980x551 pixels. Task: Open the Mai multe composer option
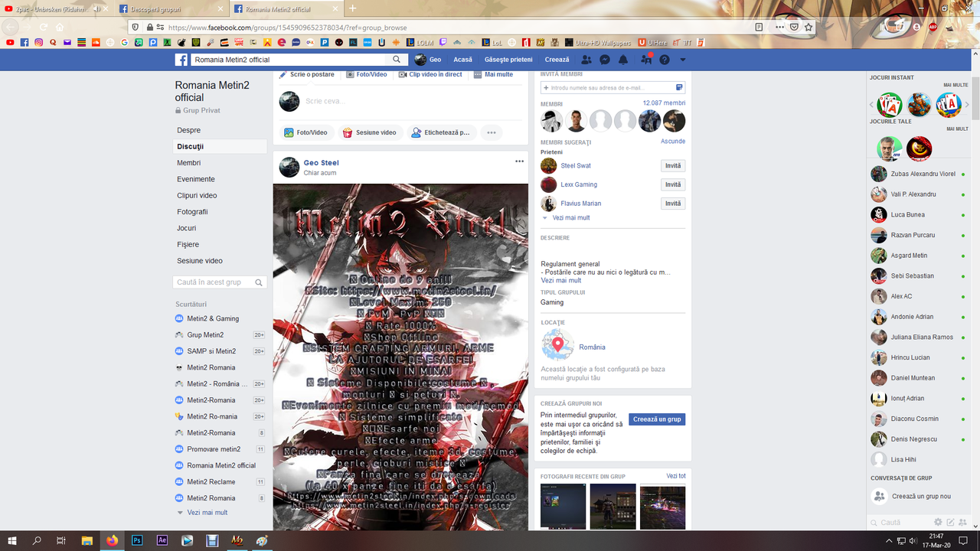494,74
